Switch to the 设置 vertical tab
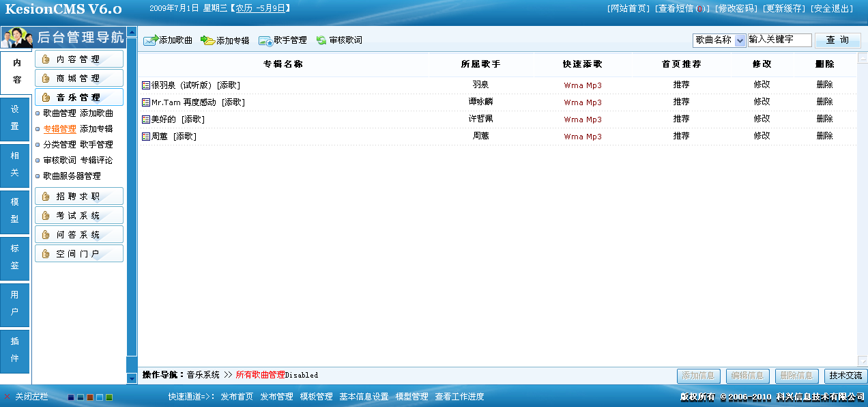 [14, 119]
